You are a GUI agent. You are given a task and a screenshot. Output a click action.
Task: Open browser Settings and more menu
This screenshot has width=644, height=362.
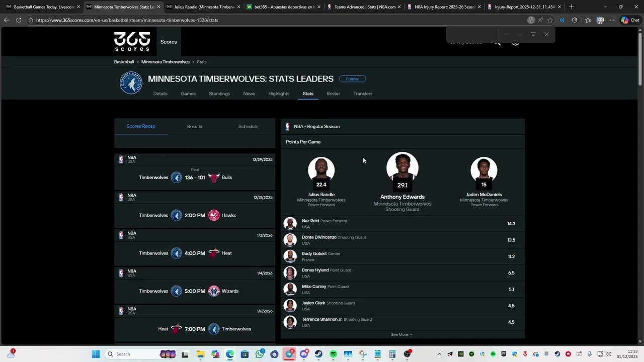tap(612, 20)
